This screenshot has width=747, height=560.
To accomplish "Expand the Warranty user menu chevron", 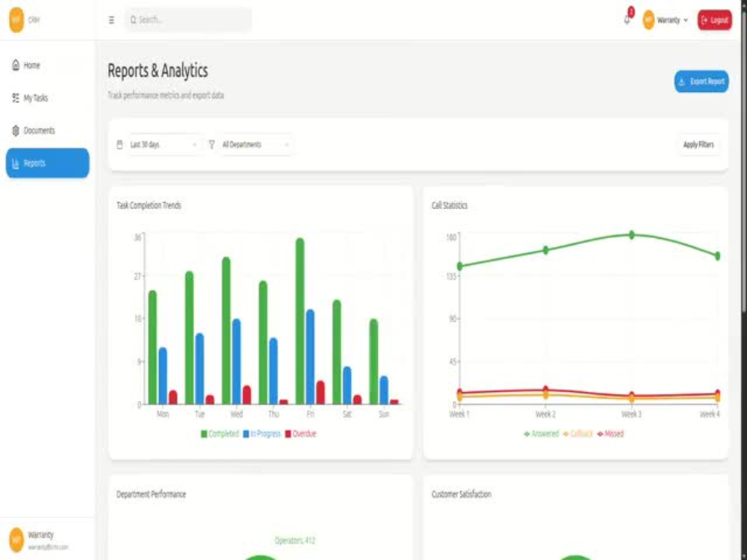I will click(686, 20).
